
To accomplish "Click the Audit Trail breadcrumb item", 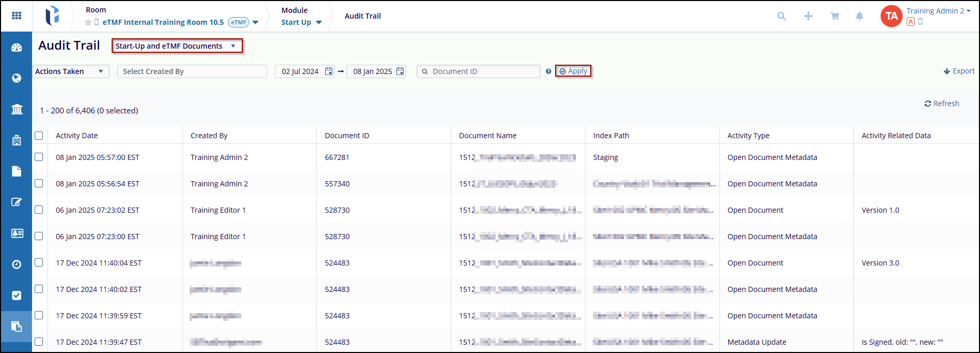I will tap(362, 16).
